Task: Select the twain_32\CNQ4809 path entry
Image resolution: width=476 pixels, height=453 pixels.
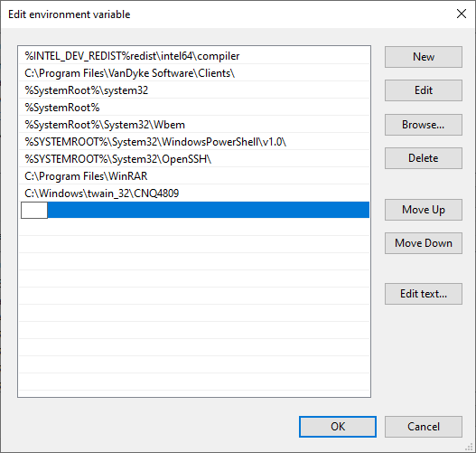Action: pyautogui.click(x=194, y=193)
